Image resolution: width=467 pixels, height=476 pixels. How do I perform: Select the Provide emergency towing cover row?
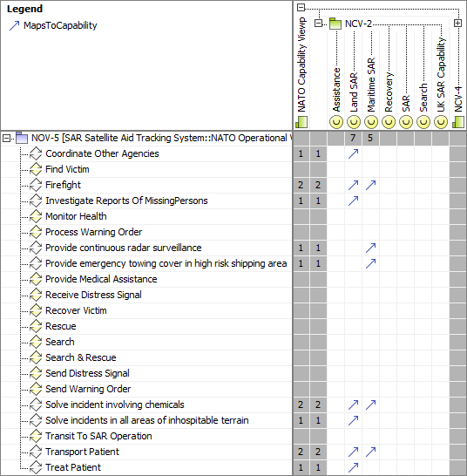166,263
